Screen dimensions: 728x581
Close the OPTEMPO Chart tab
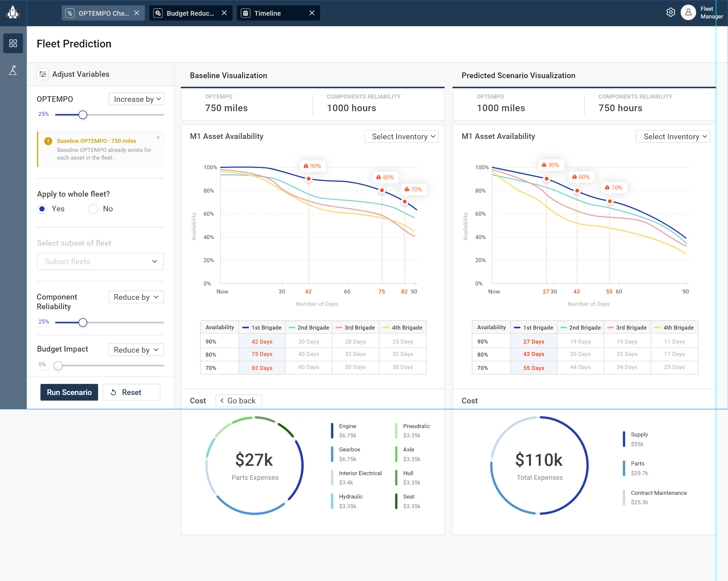coord(136,13)
